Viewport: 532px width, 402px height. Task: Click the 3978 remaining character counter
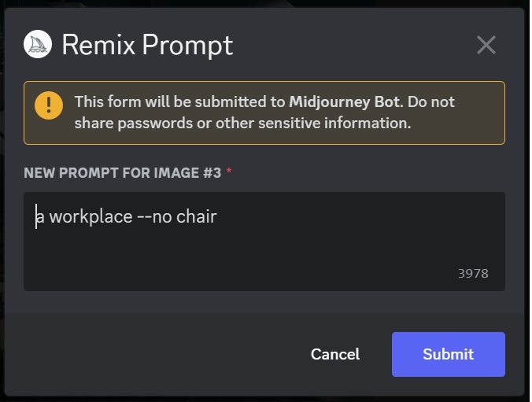[472, 274]
